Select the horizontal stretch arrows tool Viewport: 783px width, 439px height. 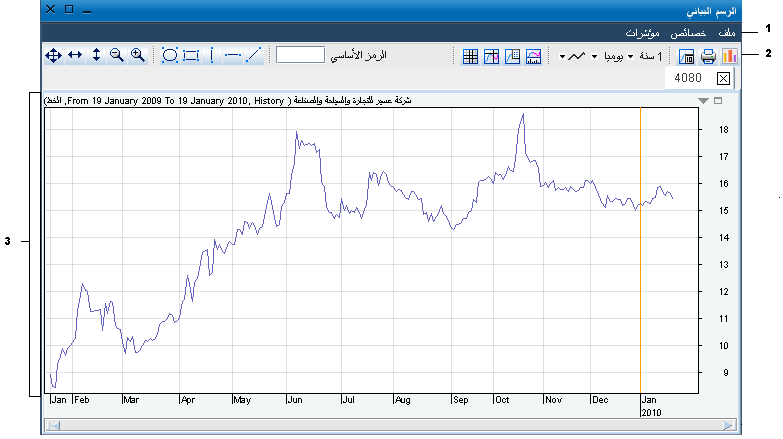click(75, 55)
